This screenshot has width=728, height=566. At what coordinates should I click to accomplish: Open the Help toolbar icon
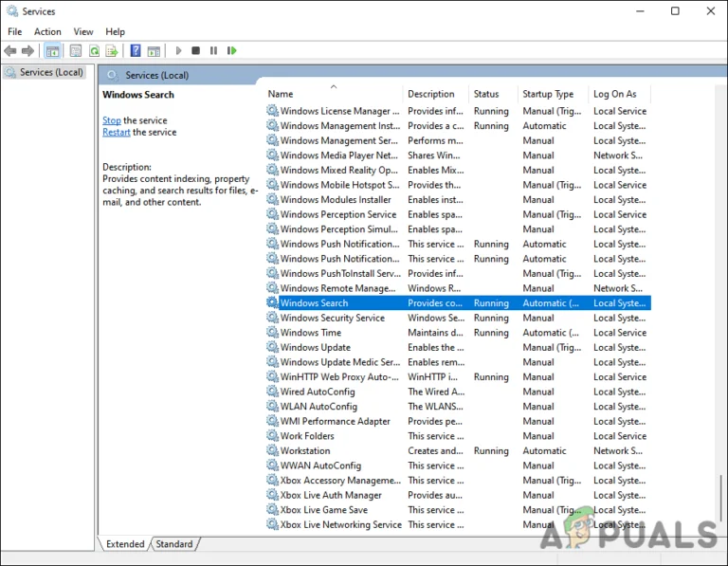coord(136,50)
